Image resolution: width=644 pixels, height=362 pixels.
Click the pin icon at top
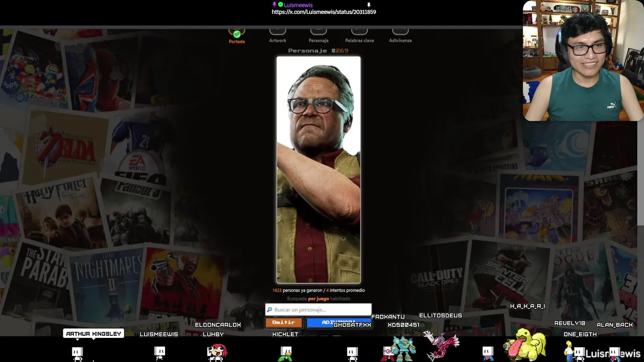pyautogui.click(x=369, y=5)
